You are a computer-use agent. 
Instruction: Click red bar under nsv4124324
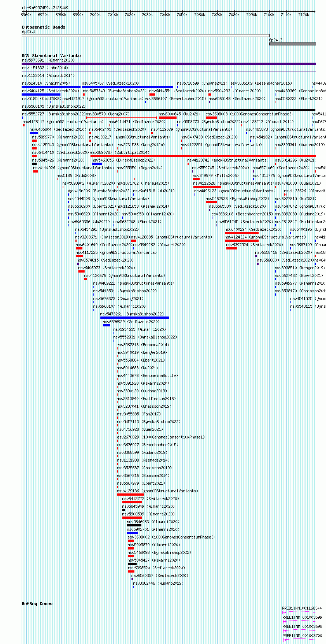pos(242,241)
